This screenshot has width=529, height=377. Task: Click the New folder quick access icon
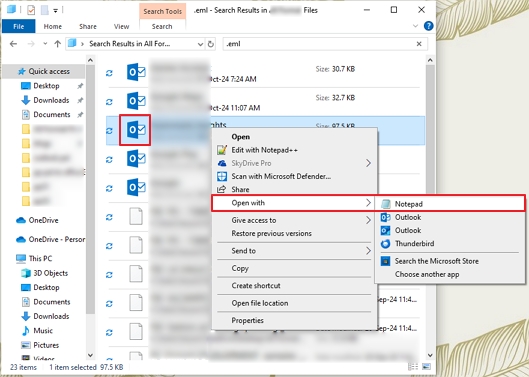pos(45,10)
